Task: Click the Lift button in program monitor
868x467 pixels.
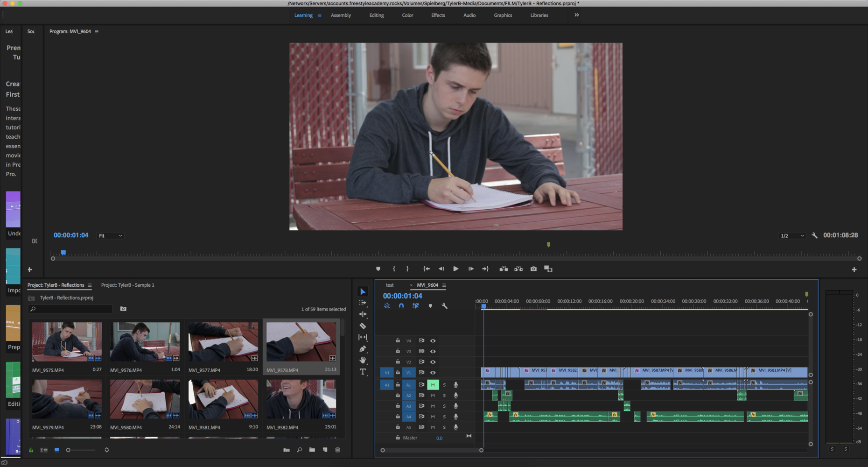Action: click(504, 269)
